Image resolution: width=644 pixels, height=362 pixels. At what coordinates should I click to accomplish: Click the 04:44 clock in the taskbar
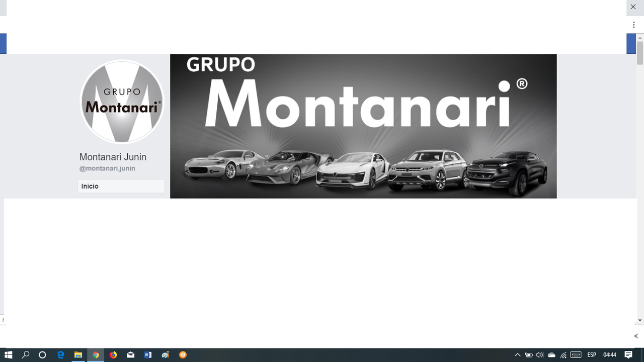click(610, 355)
